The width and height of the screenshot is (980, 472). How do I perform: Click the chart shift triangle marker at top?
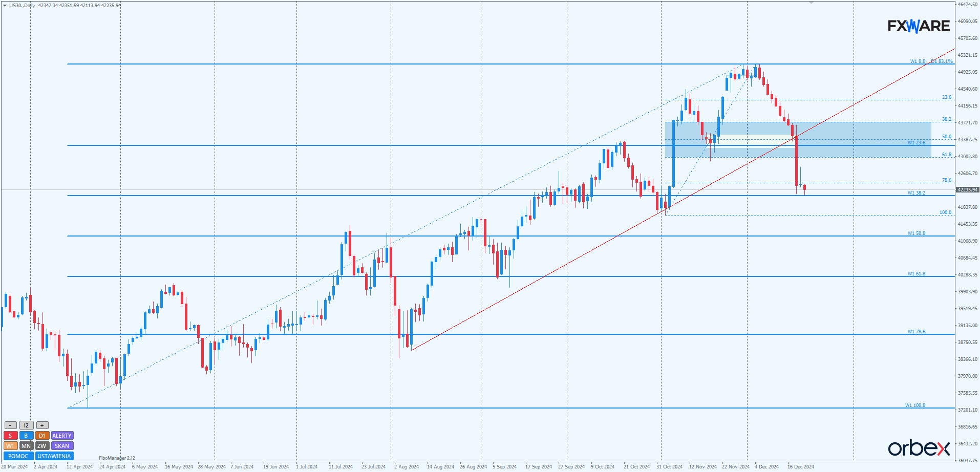(811, 3)
